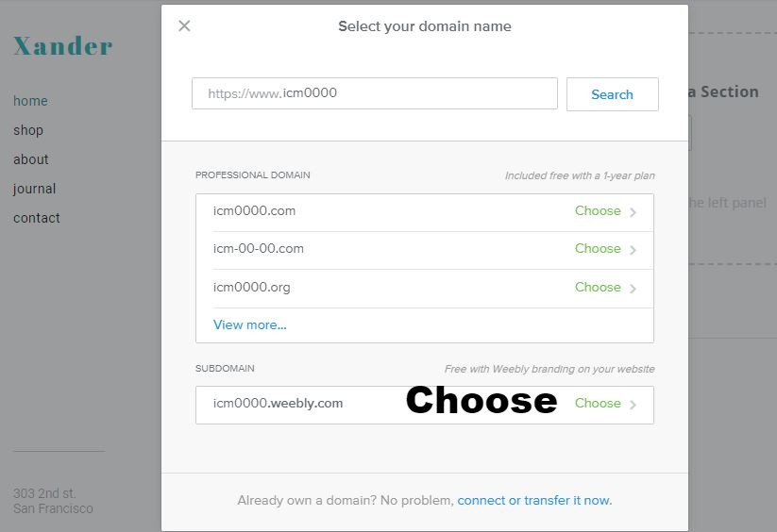The width and height of the screenshot is (777, 532).
Task: Click the arrow next to icm0000.com
Action: (x=633, y=212)
